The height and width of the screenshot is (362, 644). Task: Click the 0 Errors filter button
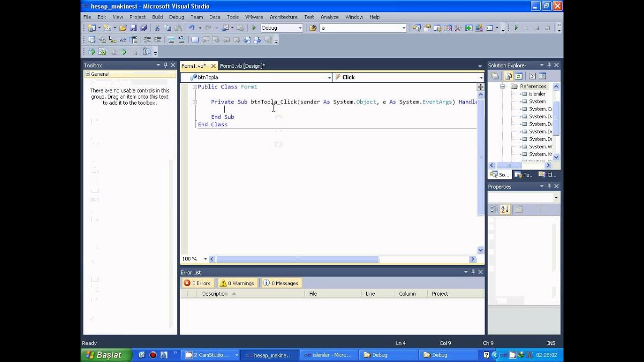[198, 283]
